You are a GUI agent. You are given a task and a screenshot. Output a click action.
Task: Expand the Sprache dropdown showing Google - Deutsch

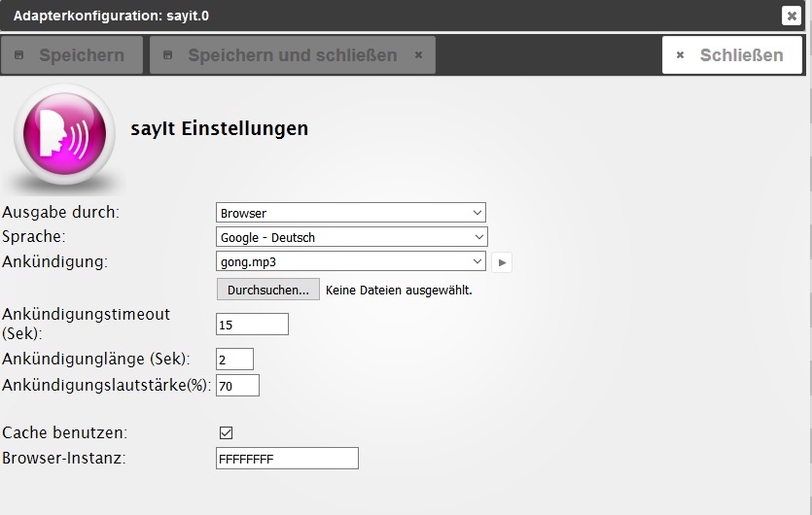[x=351, y=237]
